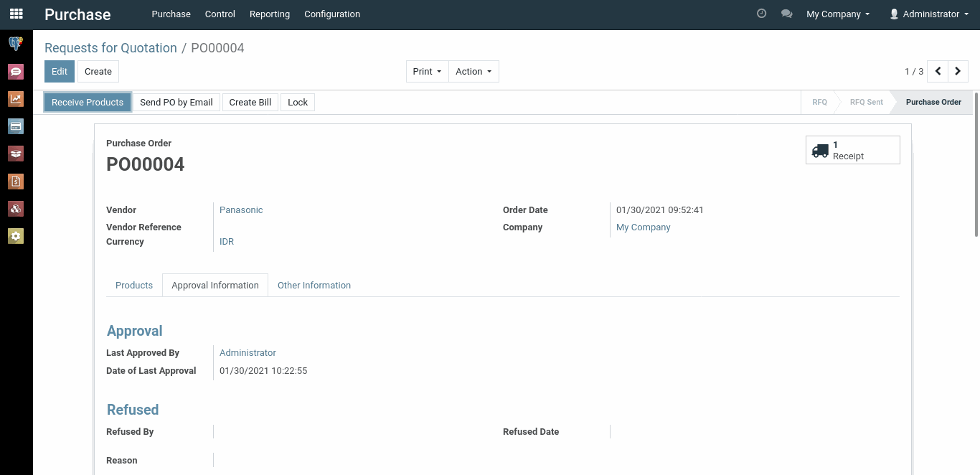Click the activities clock icon
Screen dimensions: 980x475
pos(762,14)
